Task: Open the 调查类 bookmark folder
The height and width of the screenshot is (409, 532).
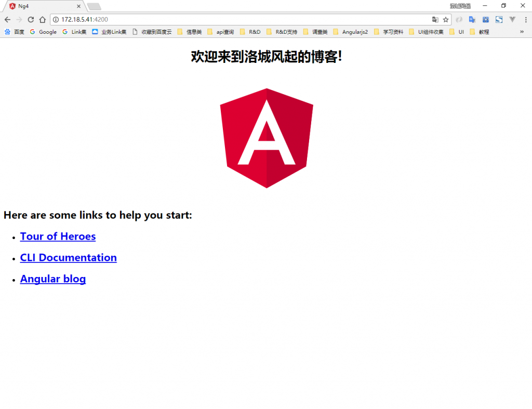Action: (315, 32)
